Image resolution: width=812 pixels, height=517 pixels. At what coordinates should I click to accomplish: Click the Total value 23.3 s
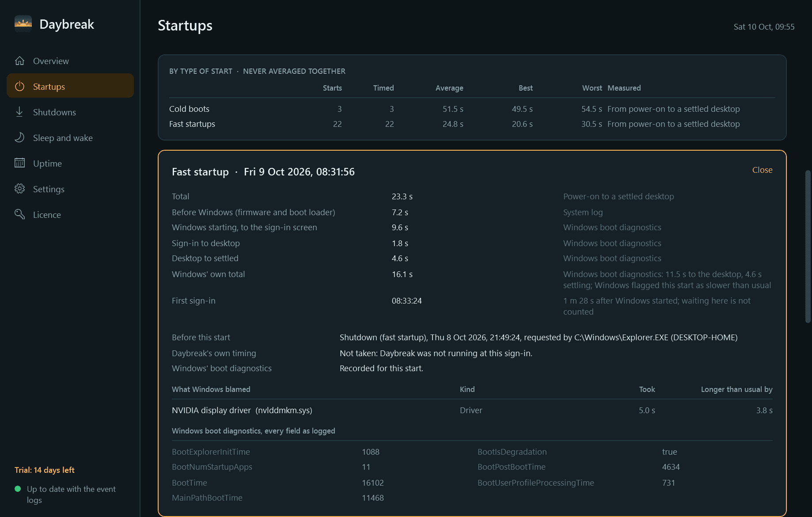(402, 197)
